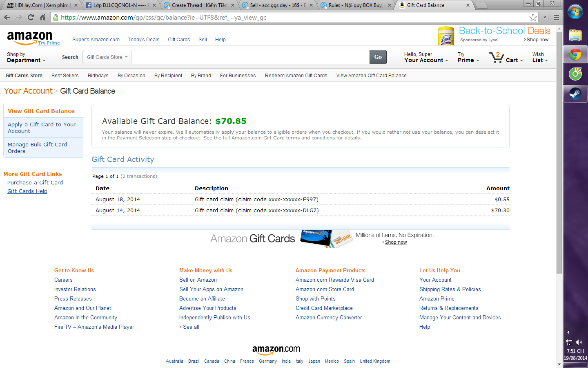Click the browser address bar
The width and height of the screenshot is (588, 368).
(294, 18)
